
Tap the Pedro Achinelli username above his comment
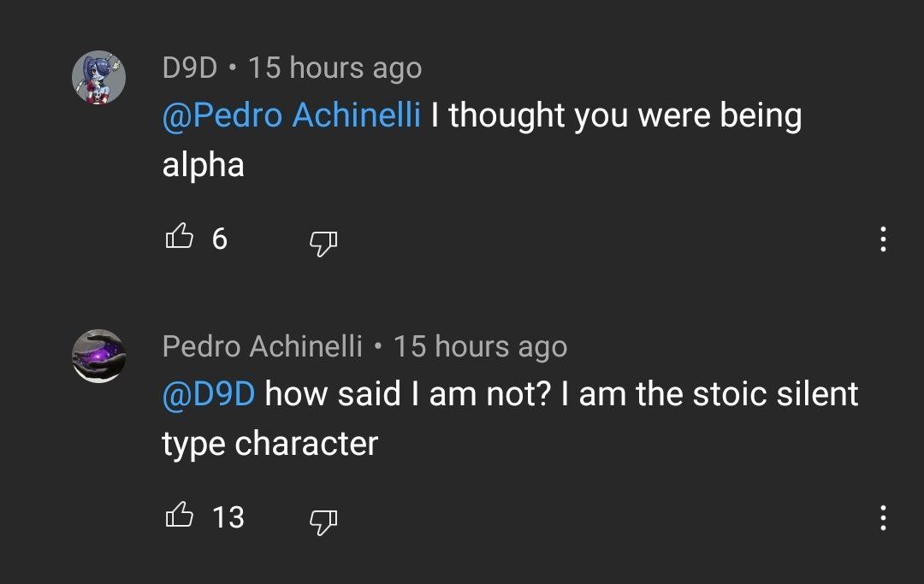coord(263,346)
